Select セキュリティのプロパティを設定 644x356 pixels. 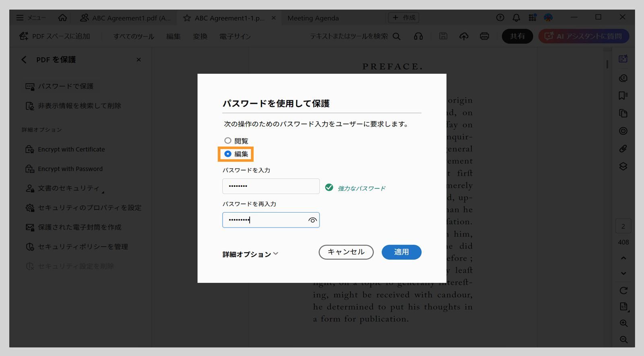[83, 208]
